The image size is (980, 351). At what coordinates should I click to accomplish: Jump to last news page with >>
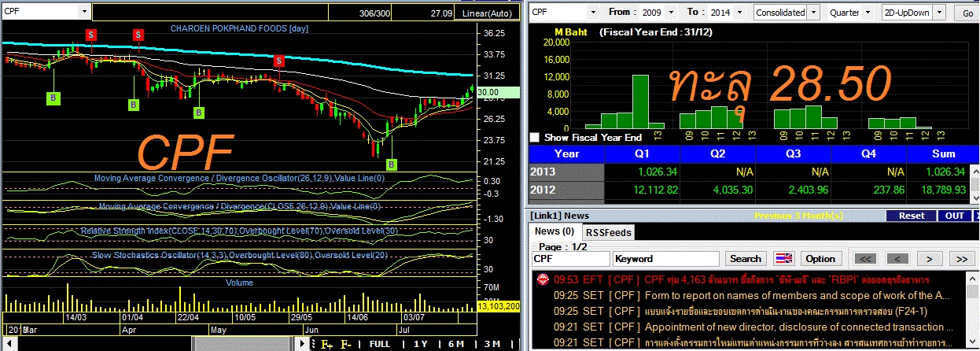pyautogui.click(x=961, y=258)
